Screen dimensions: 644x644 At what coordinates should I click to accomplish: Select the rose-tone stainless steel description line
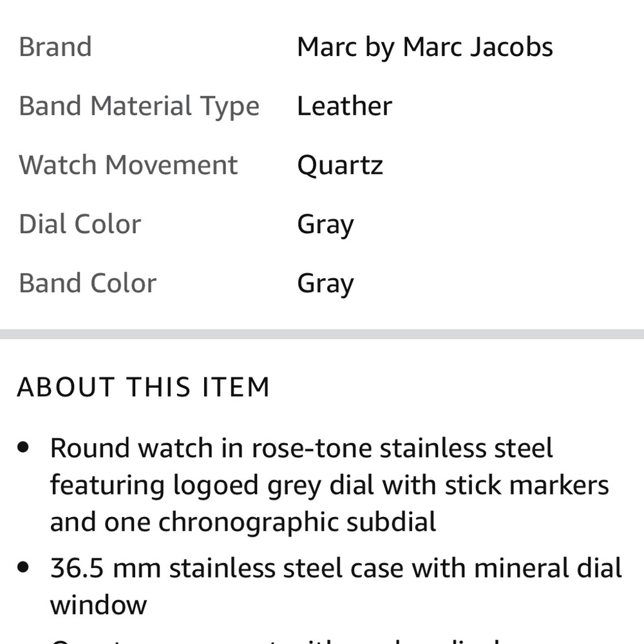pos(301,448)
